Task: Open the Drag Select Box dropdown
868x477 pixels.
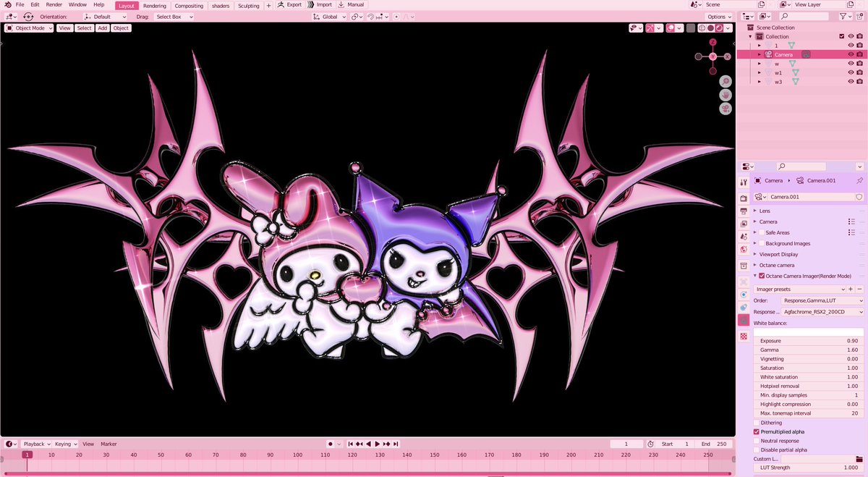Action: click(x=174, y=17)
